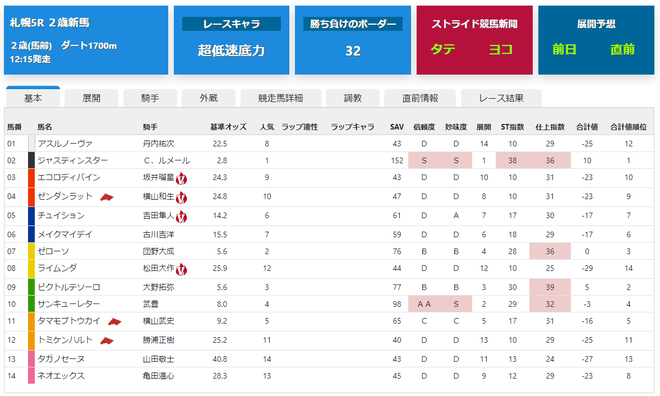The image size is (660, 396).
Task: Click the 仕上指数 value 39
Action: click(550, 287)
